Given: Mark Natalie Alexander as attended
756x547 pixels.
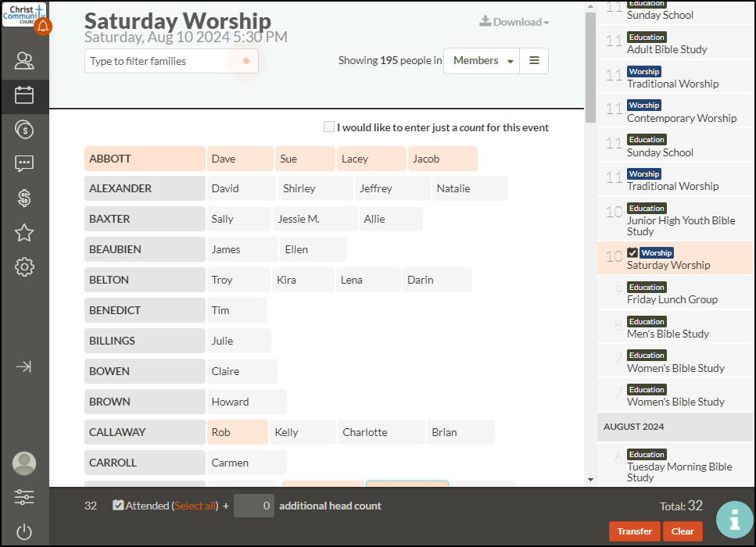Looking at the screenshot, I should click(470, 188).
